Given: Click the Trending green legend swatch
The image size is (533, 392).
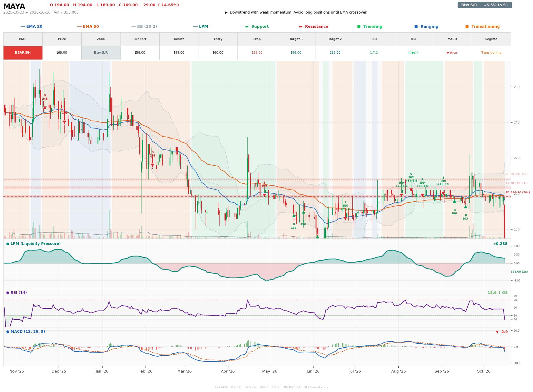Looking at the screenshot, I should (x=359, y=27).
